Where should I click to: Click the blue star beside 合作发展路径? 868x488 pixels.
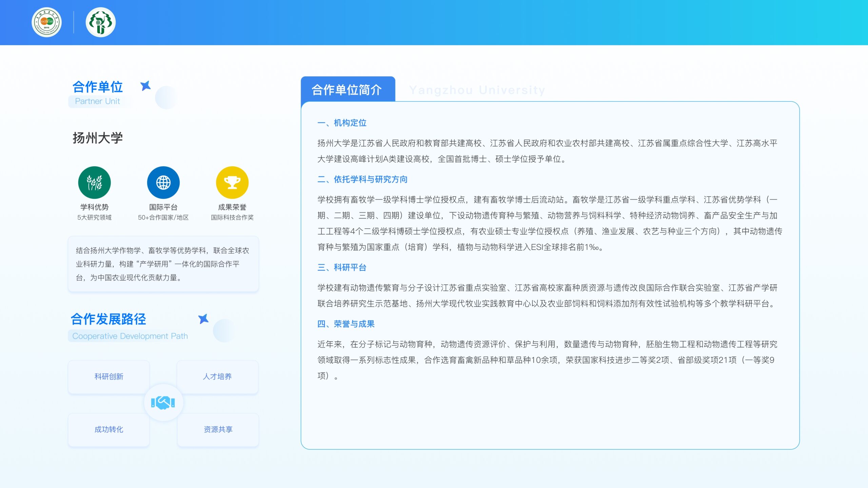click(203, 319)
